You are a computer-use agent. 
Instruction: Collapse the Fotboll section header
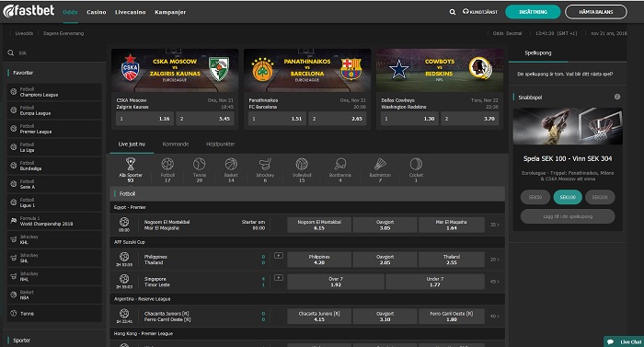point(307,193)
